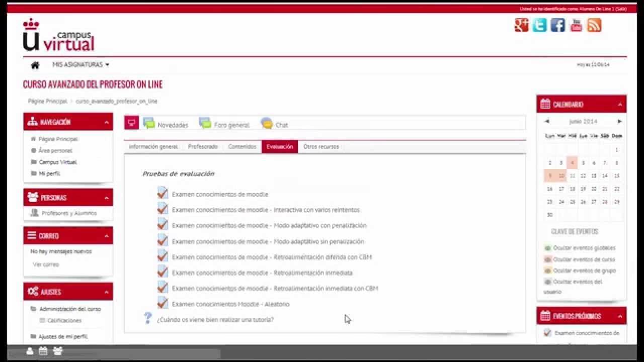This screenshot has width=644, height=362.
Task: Open junio 2014 calendar month link
Action: coord(583,121)
